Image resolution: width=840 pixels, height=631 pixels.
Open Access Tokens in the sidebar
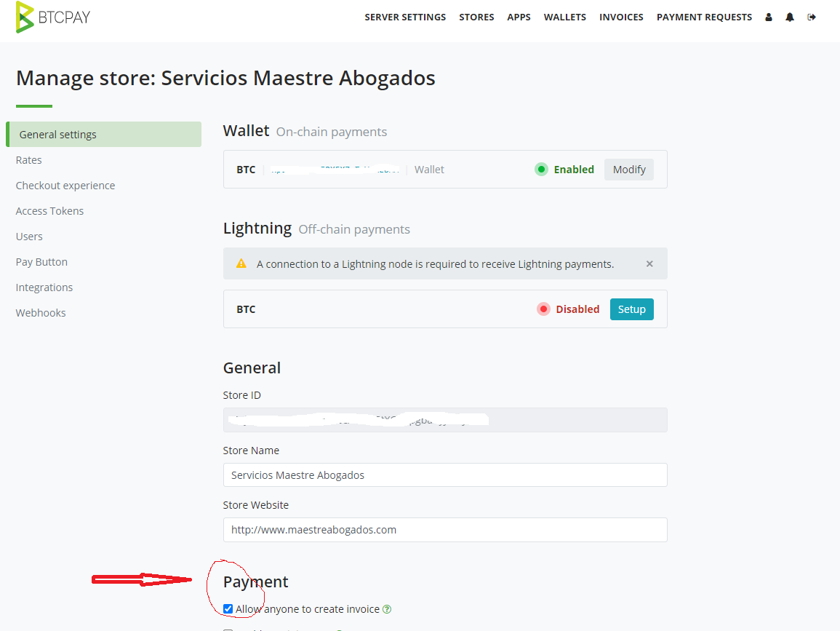click(x=49, y=211)
